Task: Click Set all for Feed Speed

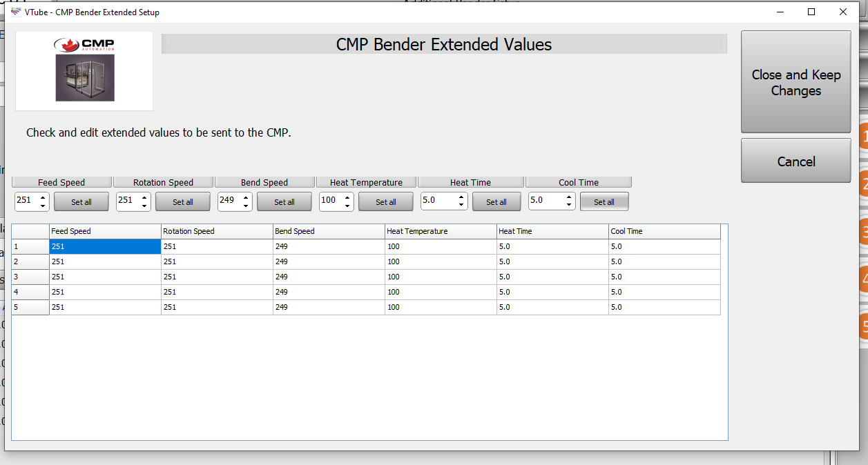Action: click(81, 201)
